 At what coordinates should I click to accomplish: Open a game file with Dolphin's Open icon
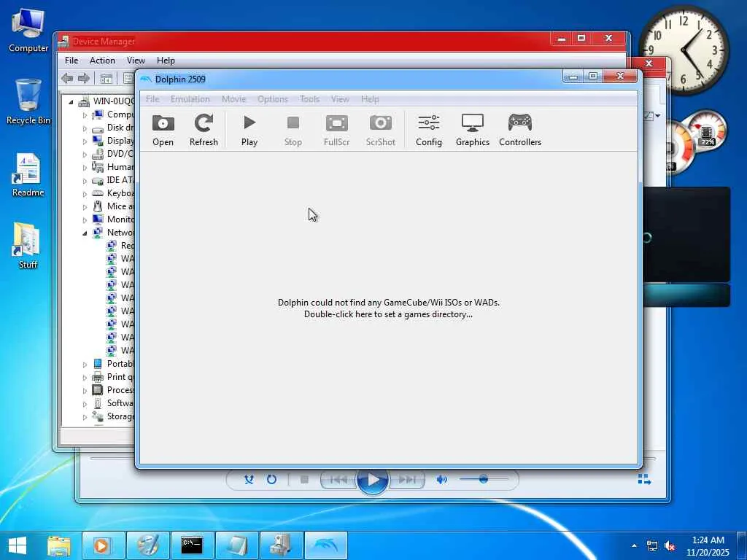pos(163,130)
